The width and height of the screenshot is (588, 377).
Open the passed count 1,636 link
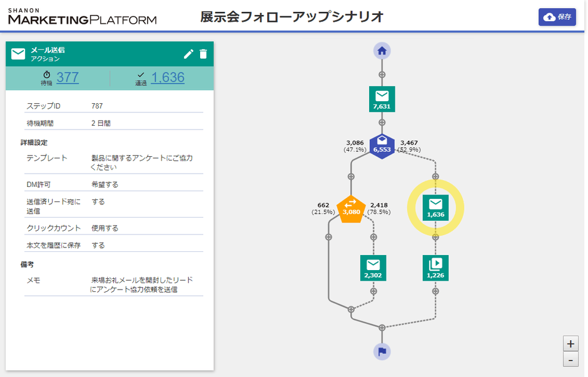[168, 78]
